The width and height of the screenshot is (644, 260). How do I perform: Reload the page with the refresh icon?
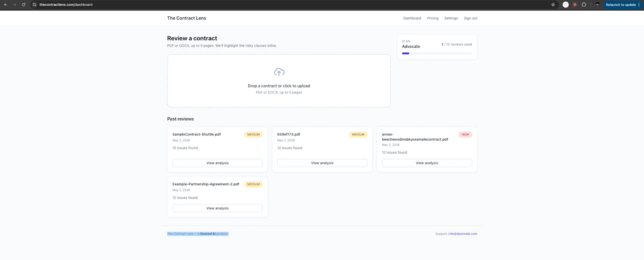click(24, 5)
